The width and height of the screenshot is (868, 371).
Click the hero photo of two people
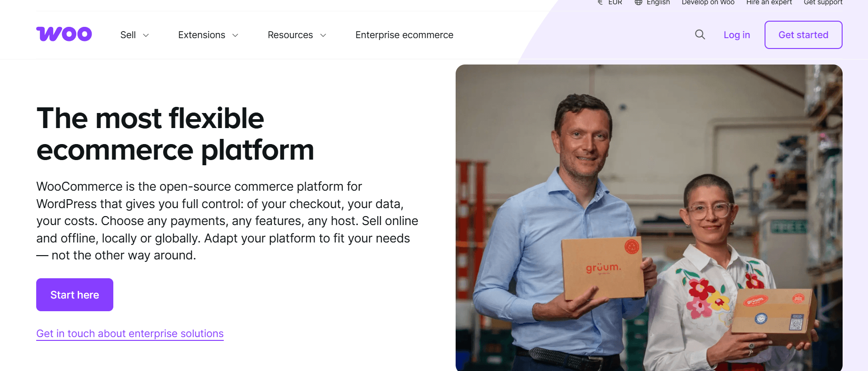pyautogui.click(x=648, y=218)
